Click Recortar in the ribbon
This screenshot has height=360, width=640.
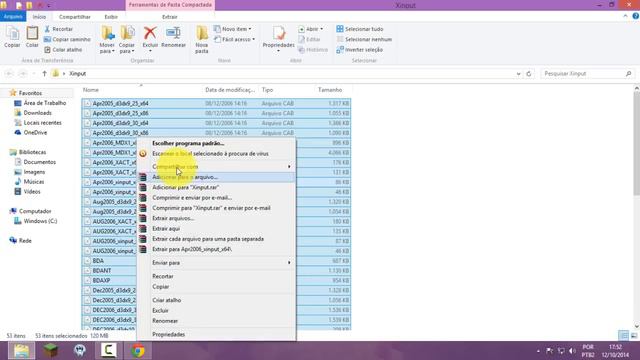(x=58, y=29)
